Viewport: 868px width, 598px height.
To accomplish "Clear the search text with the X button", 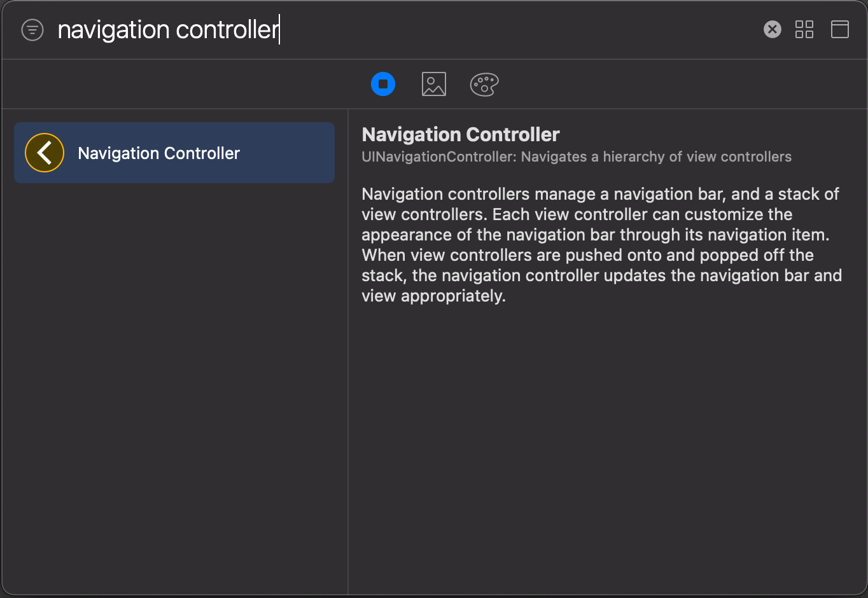I will (x=772, y=29).
